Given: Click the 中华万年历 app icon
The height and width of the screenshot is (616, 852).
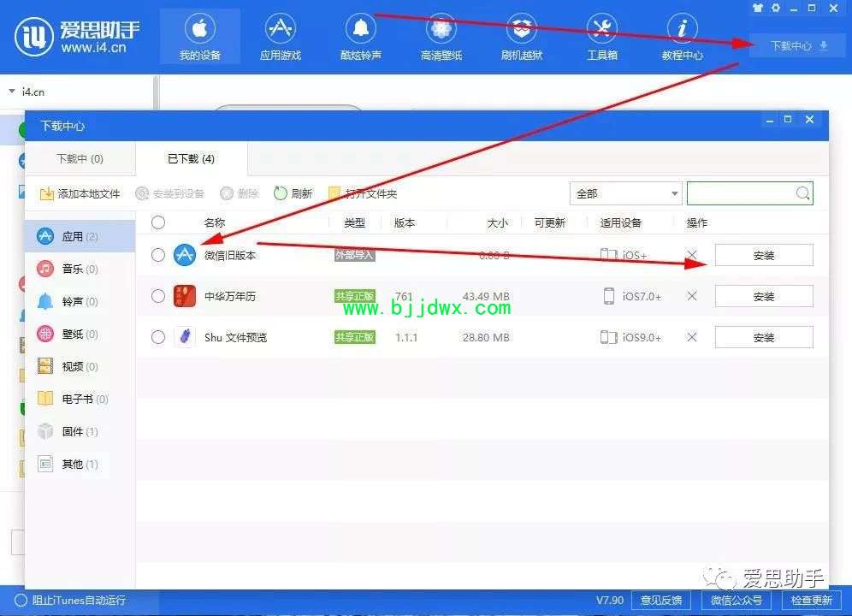Looking at the screenshot, I should [x=185, y=296].
